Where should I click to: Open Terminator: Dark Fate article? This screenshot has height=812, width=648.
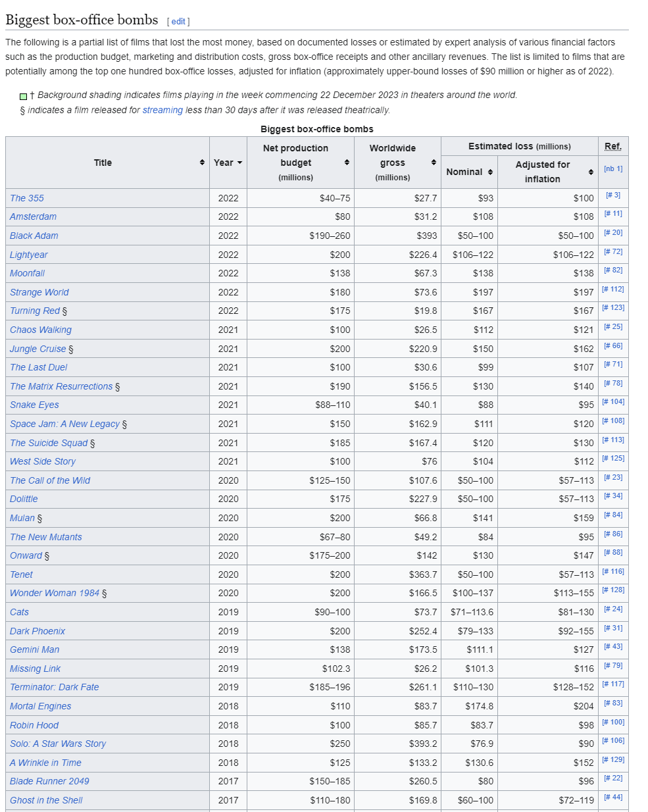coord(55,687)
